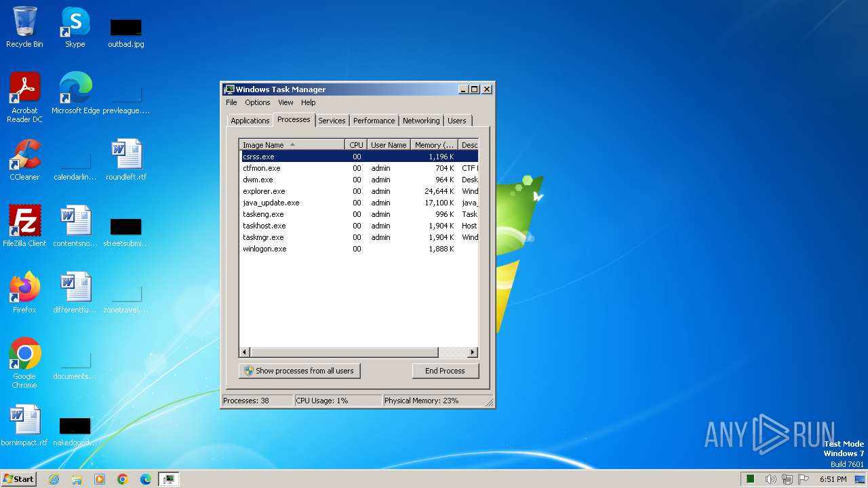
Task: Sort by the Image Name column
Action: [x=292, y=145]
